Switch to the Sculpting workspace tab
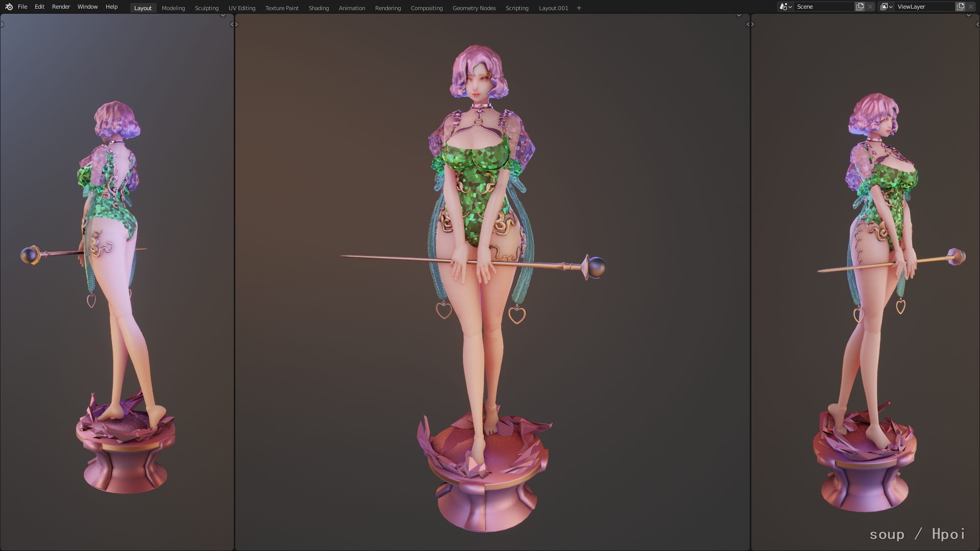980x551 pixels. point(206,8)
